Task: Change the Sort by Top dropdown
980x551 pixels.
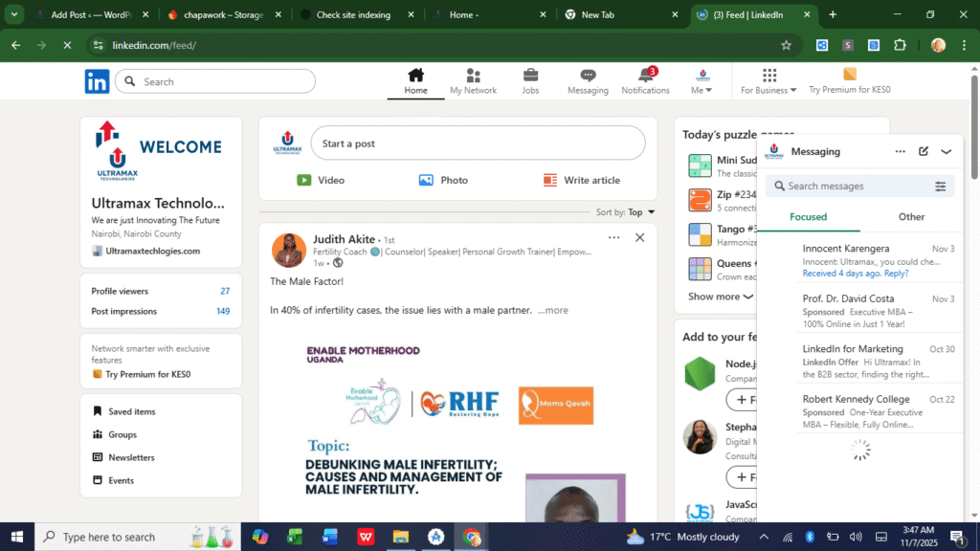Action: 641,212
